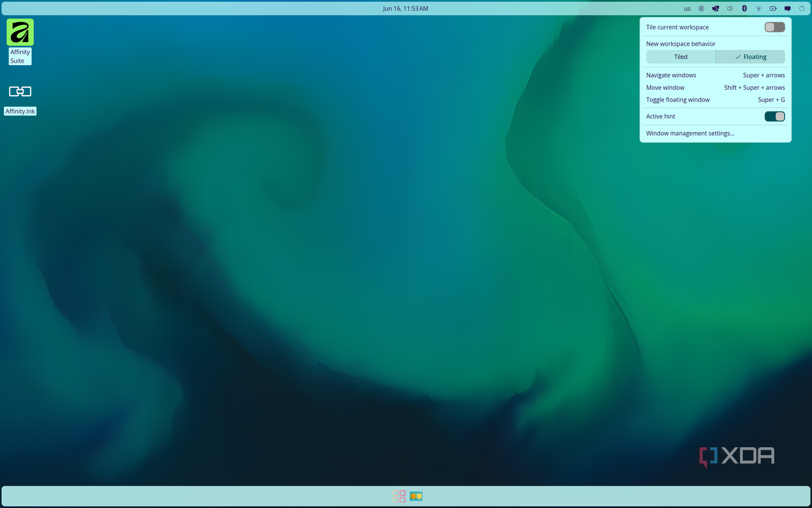Select Floating new workspace behavior
Screen dimensions: 812x508
pyautogui.click(x=751, y=57)
